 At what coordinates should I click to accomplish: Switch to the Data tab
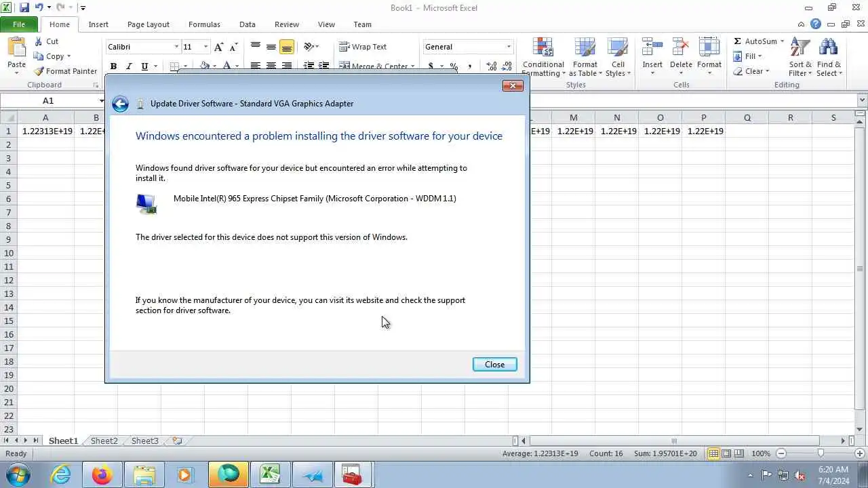tap(248, 24)
